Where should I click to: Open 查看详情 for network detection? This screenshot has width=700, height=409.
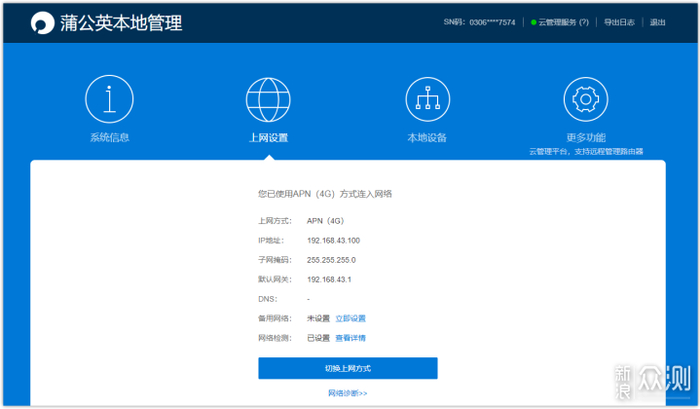(x=350, y=338)
